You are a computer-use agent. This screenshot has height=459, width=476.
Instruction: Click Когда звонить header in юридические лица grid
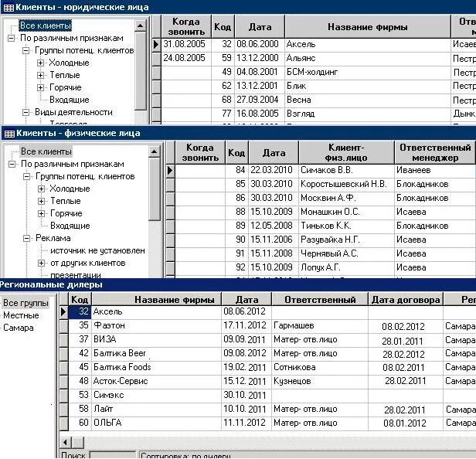186,27
